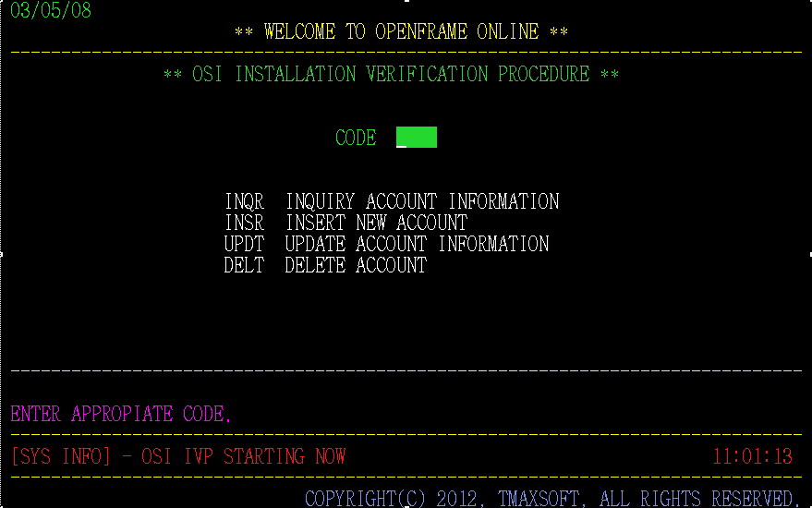
Task: Click the green CODE input field
Action: click(417, 138)
